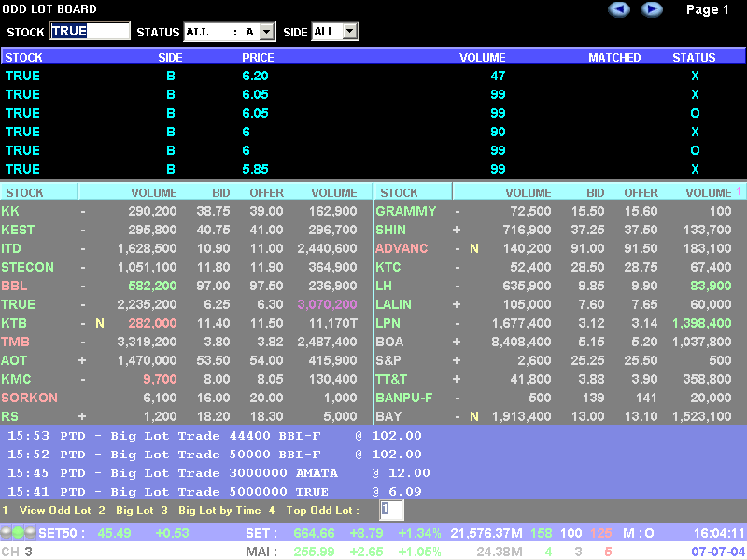Click the Page 1 label
The width and height of the screenshot is (747, 560).
[708, 9]
